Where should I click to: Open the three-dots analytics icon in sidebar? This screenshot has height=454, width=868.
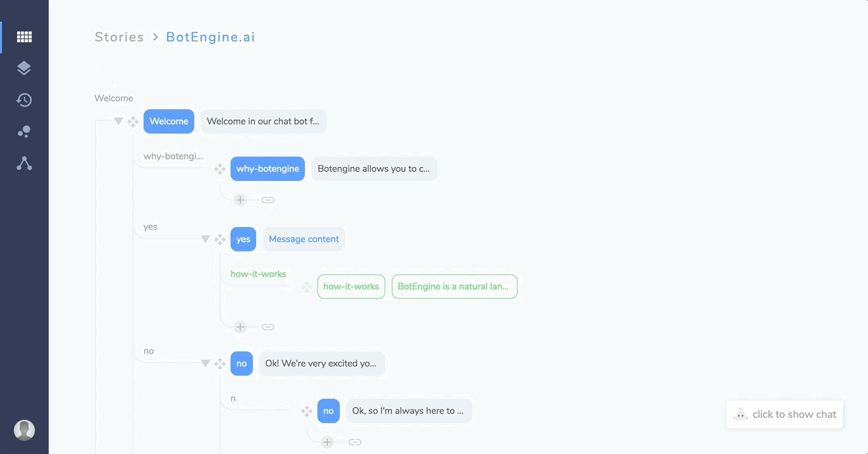pos(24,132)
